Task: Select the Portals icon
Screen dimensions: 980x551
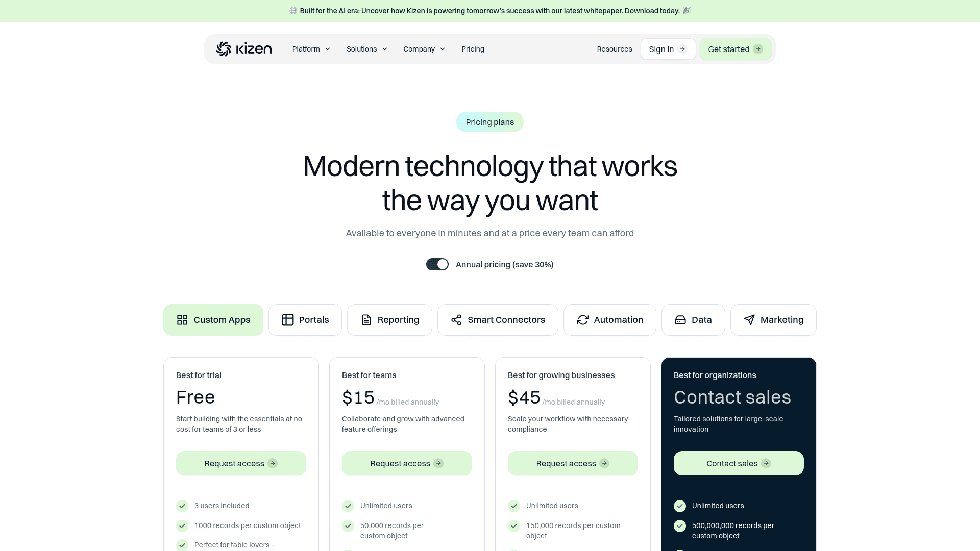Action: (287, 319)
